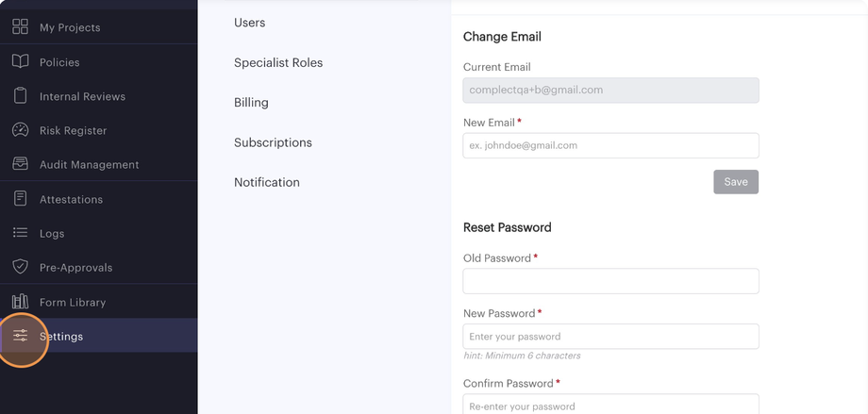Click the Policies book icon
This screenshot has height=414, width=868.
(20, 61)
